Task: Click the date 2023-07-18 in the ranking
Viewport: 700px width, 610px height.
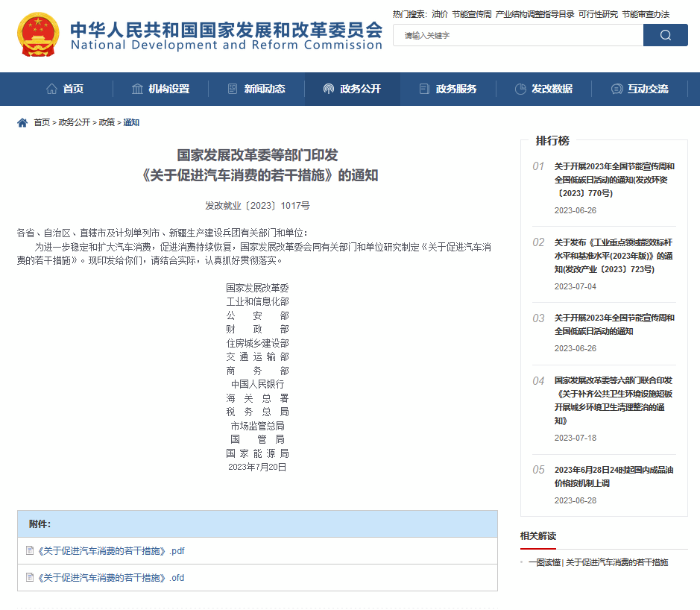Action: [576, 438]
